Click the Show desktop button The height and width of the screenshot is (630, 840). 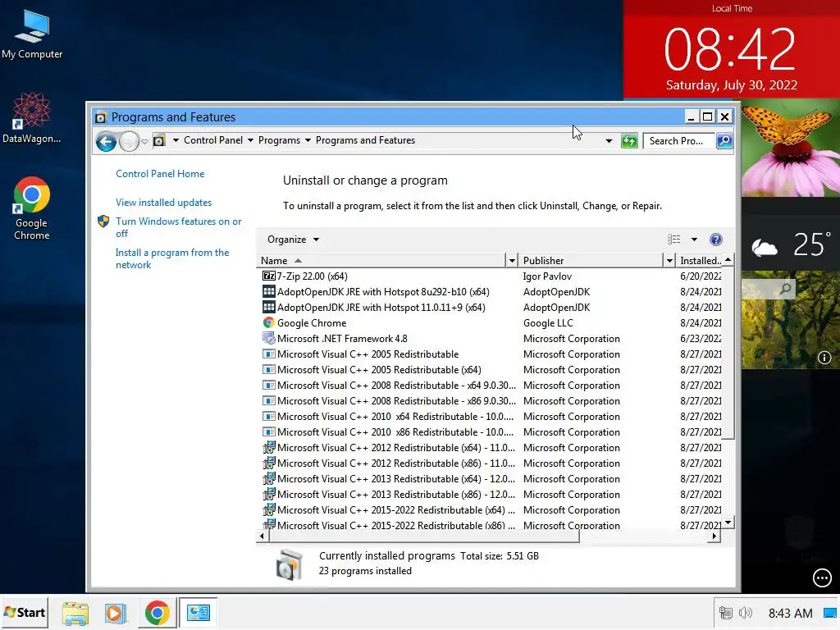830,613
